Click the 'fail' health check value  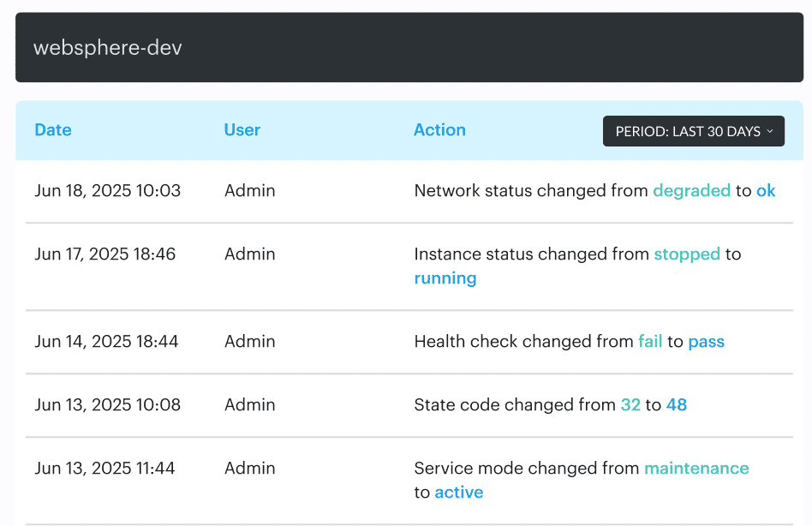click(650, 342)
